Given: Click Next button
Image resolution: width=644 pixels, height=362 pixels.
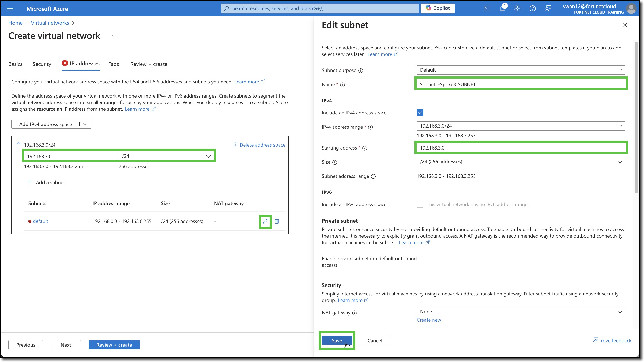Looking at the screenshot, I should pyautogui.click(x=66, y=345).
